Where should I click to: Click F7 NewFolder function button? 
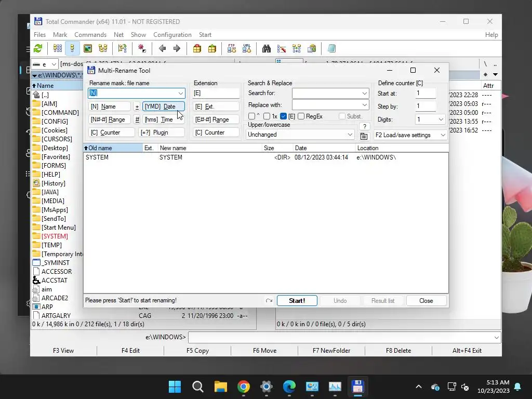pos(331,351)
